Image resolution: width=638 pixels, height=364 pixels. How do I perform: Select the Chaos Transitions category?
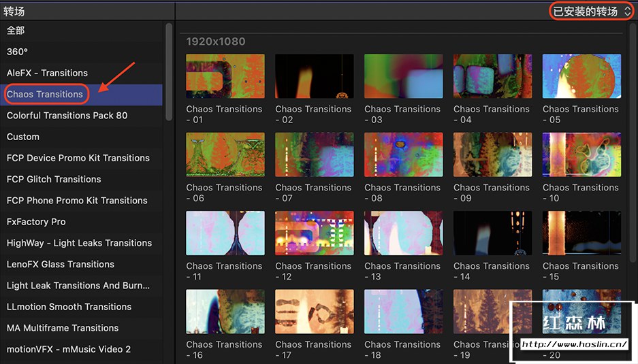pos(45,94)
